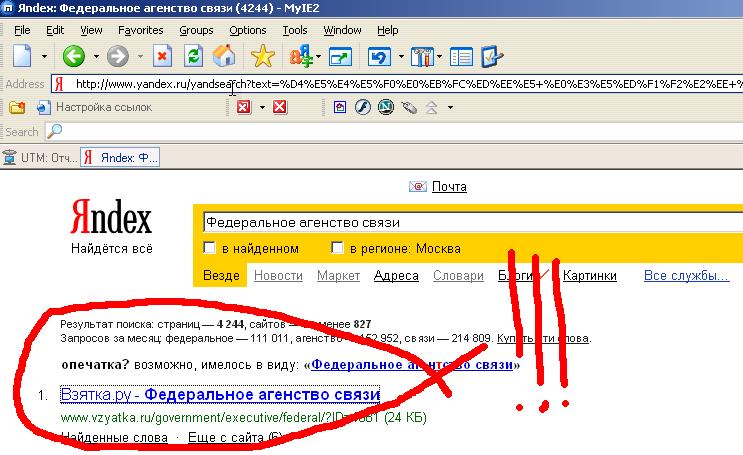The width and height of the screenshot is (743, 455).
Task: Enable the 'в найденном' checkbox
Action: (209, 248)
